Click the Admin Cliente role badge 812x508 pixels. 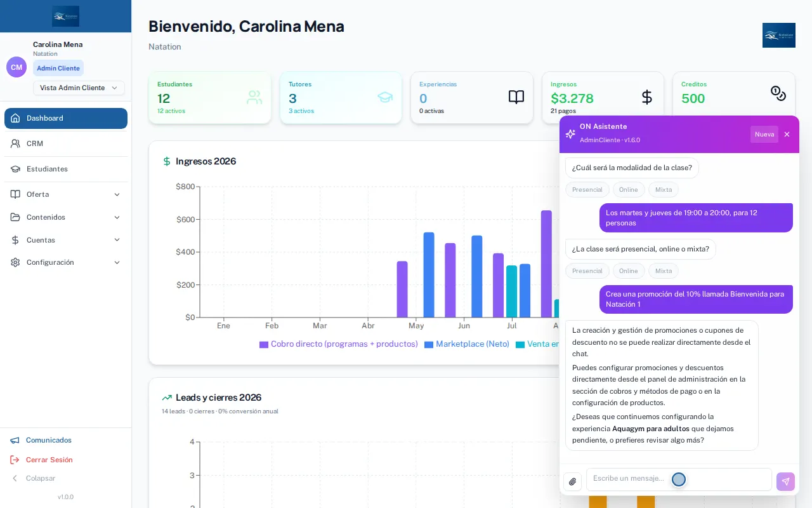coord(58,68)
